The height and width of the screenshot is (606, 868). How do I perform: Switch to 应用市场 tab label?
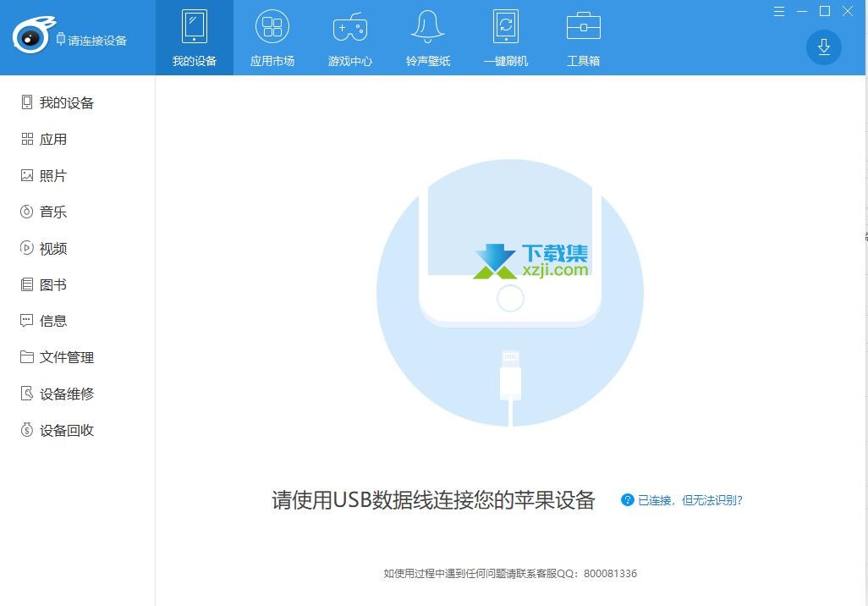tap(272, 61)
